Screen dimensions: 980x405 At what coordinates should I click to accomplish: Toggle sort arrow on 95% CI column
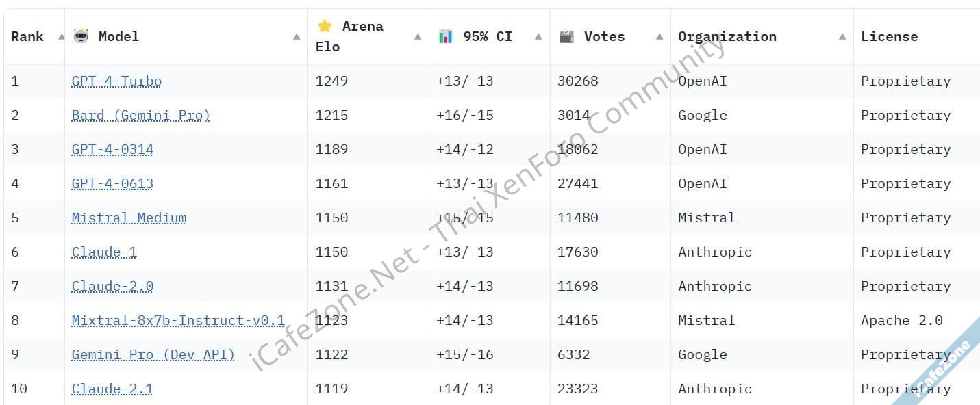[x=538, y=37]
